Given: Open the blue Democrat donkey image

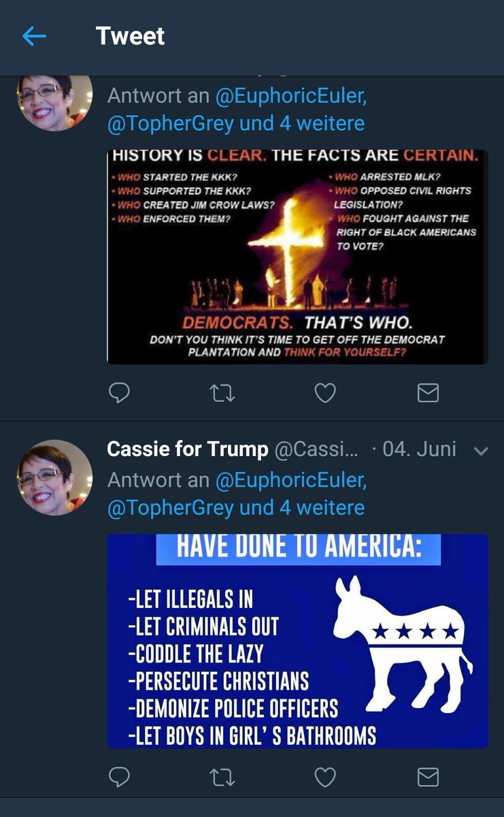Looking at the screenshot, I should (297, 641).
